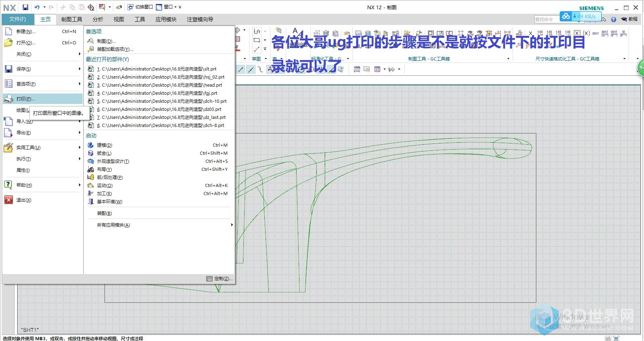Switch to the 应用模块 ribbon tab
This screenshot has height=341, width=644.
click(166, 19)
